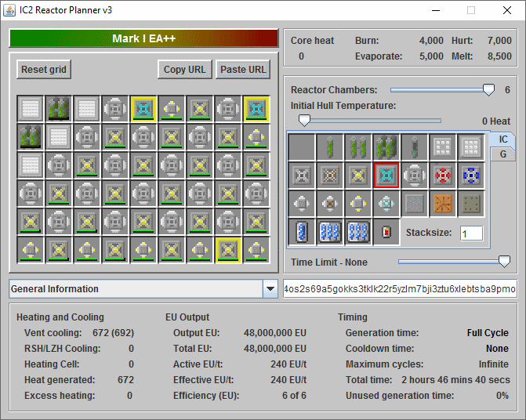Image resolution: width=526 pixels, height=420 pixels.
Task: Click the Stacksize input field
Action: click(x=471, y=234)
